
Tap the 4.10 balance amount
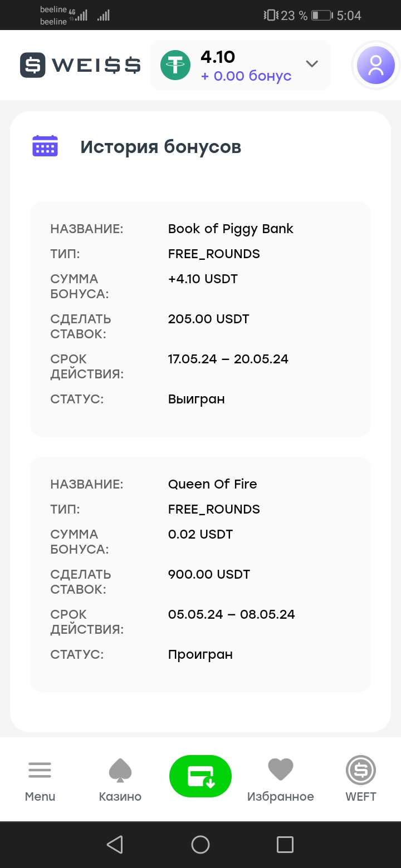[x=218, y=57]
